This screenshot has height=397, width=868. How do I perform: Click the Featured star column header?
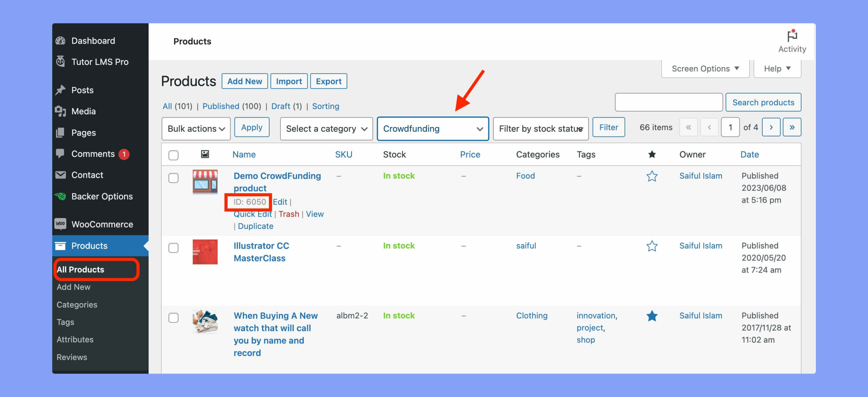click(x=652, y=154)
